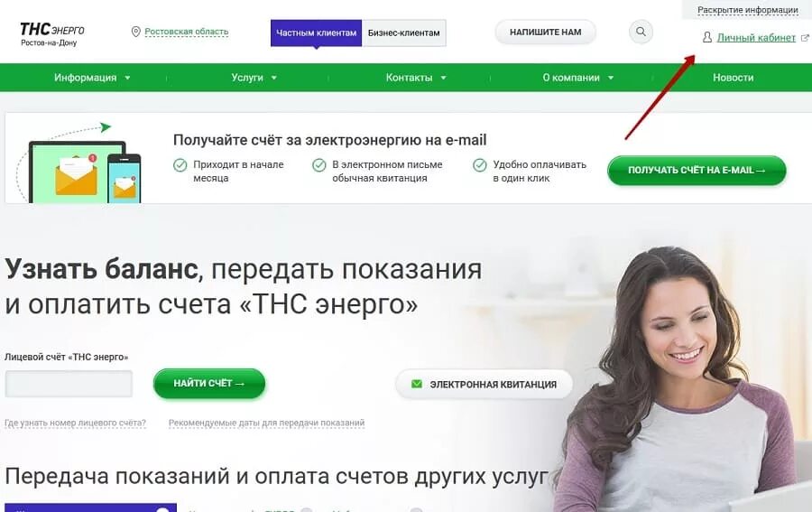
Task: Click the checkmark icon next to Удобно оплачивать
Action: tap(480, 165)
